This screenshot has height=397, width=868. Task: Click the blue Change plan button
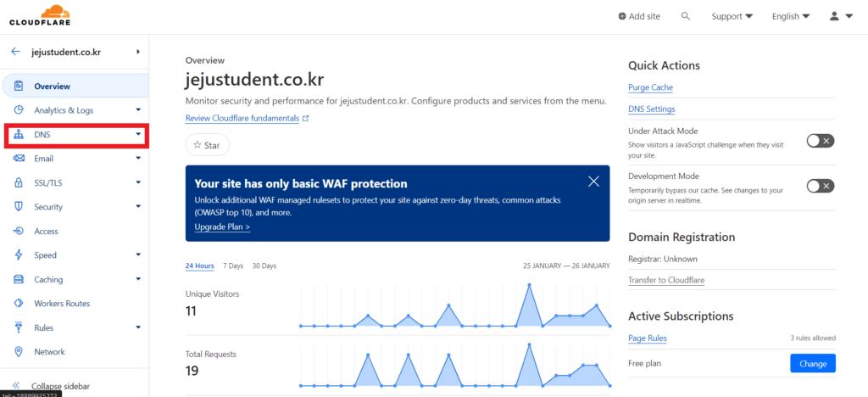tap(813, 363)
